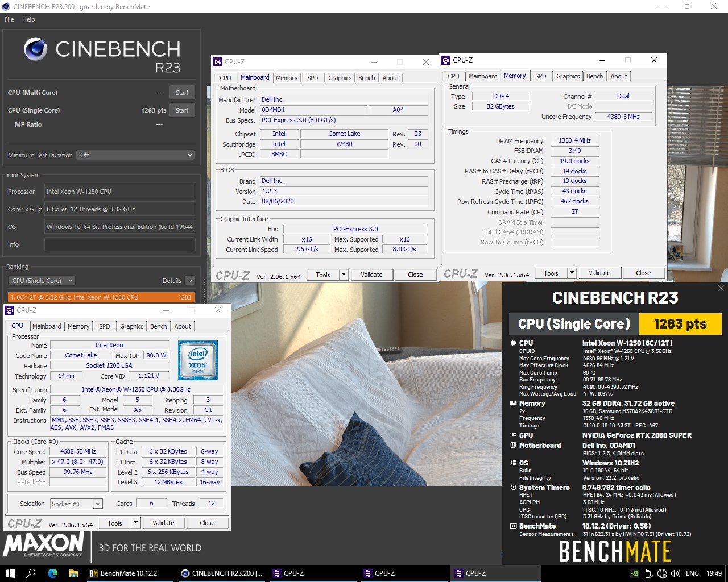Click the ENG language indicator
728x582 pixels.
[692, 573]
